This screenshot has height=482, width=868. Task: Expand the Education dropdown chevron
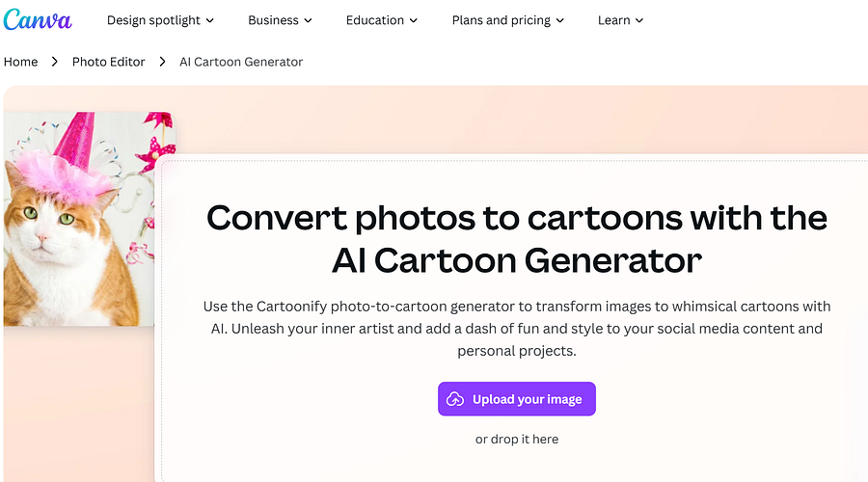coord(414,20)
